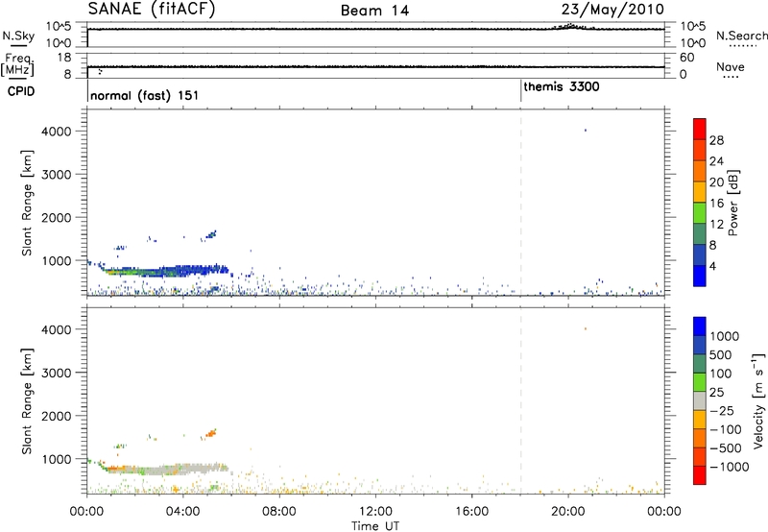
Task: Click the 04:00 time axis tick label
Action: tap(183, 512)
